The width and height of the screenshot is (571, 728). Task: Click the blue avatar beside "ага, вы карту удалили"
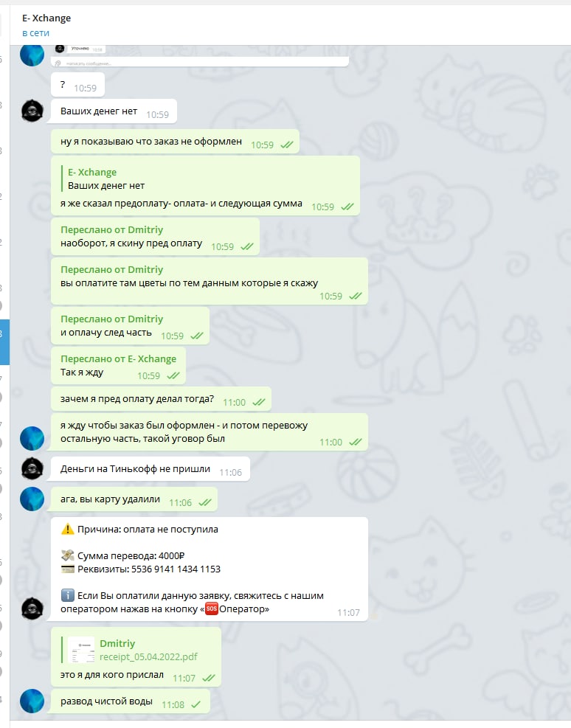point(32,499)
